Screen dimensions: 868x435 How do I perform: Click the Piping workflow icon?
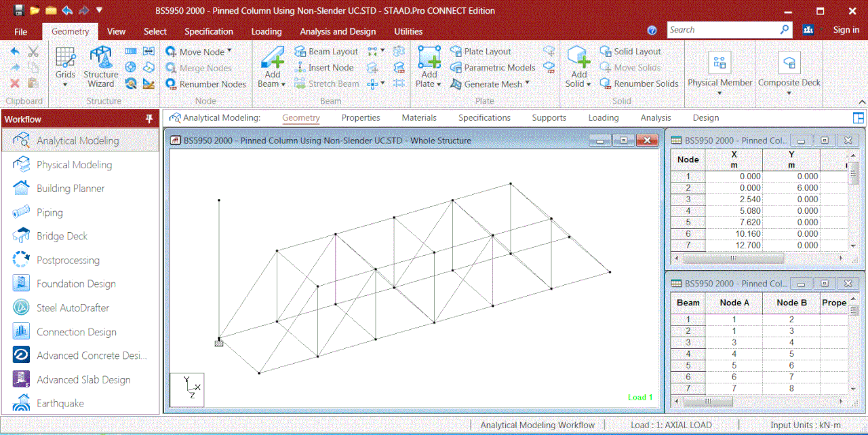pyautogui.click(x=21, y=212)
